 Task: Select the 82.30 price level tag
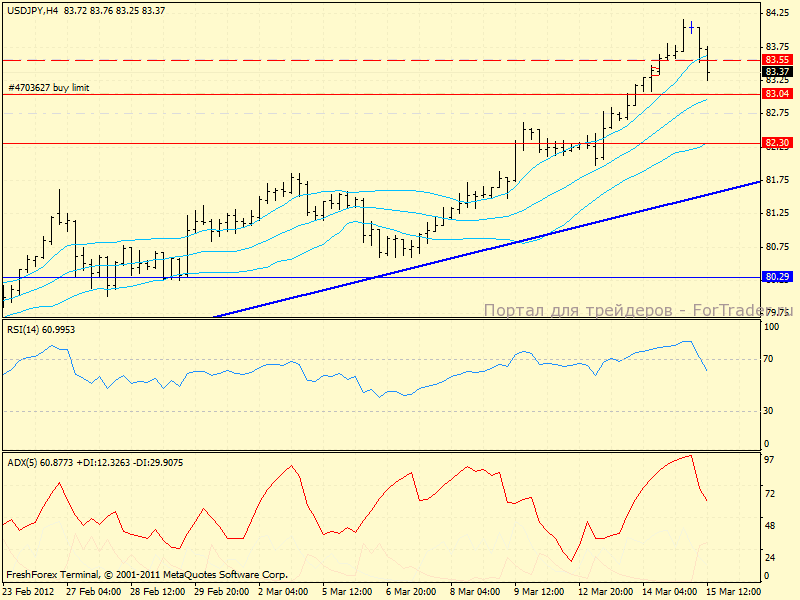pyautogui.click(x=777, y=143)
